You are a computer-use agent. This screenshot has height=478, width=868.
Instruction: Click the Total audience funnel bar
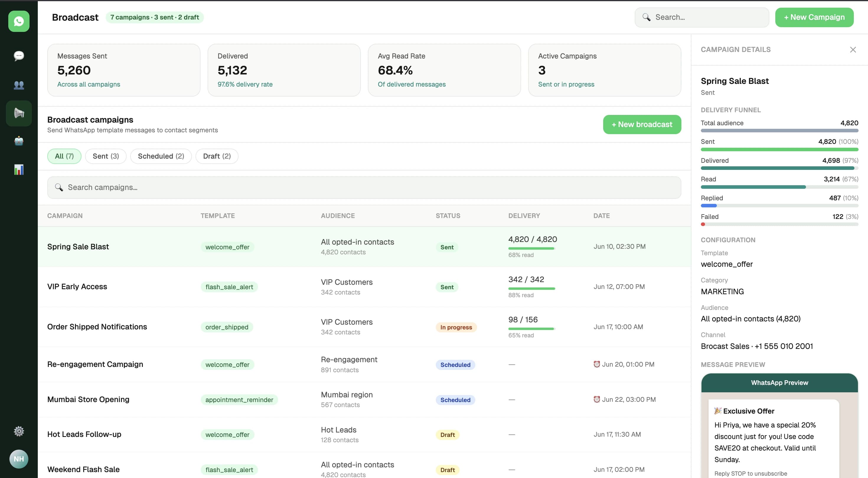pyautogui.click(x=779, y=131)
